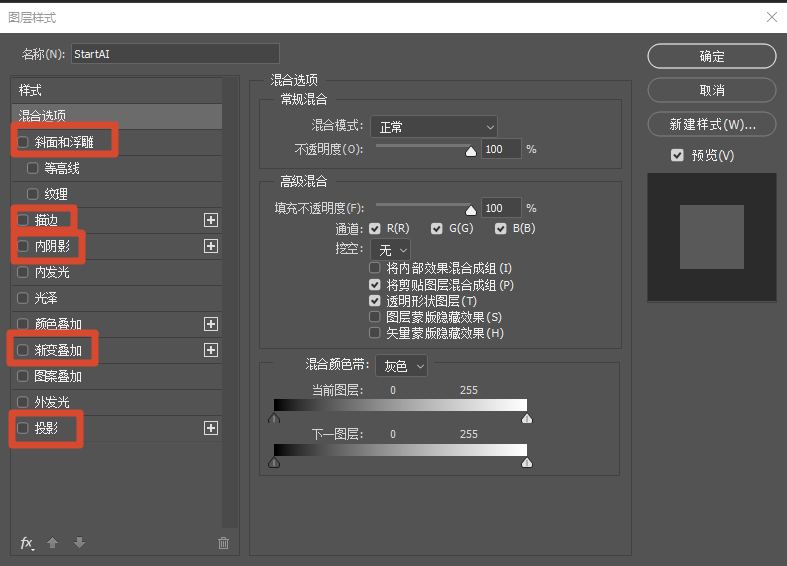The width and height of the screenshot is (787, 566).
Task: Click the 填充不透明度 slider handle
Action: (x=471, y=210)
